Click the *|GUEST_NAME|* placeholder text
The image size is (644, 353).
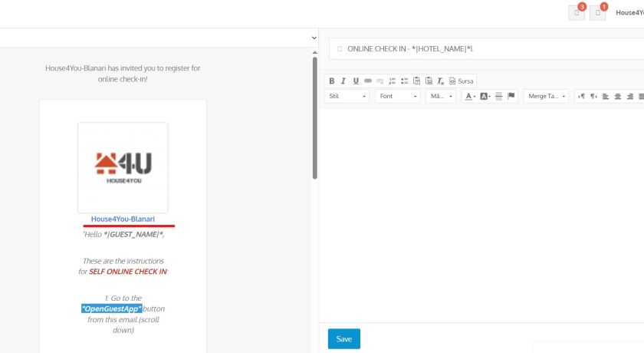click(133, 234)
